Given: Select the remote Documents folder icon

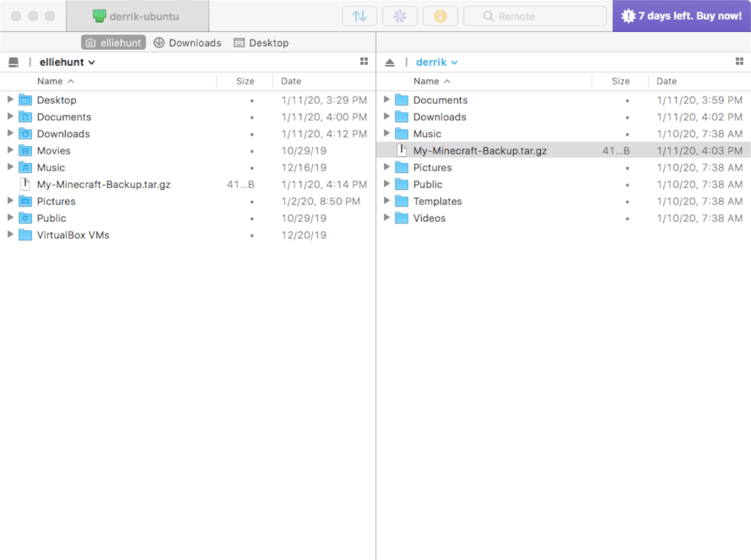Looking at the screenshot, I should coord(402,99).
